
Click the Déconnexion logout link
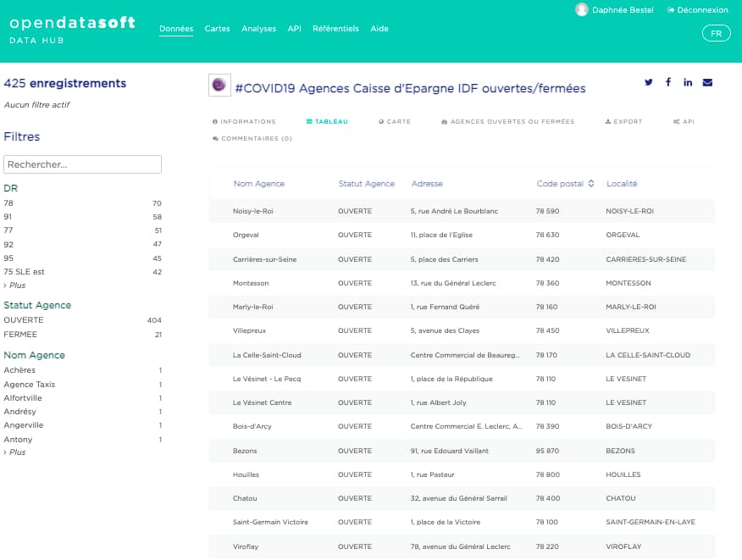click(697, 10)
